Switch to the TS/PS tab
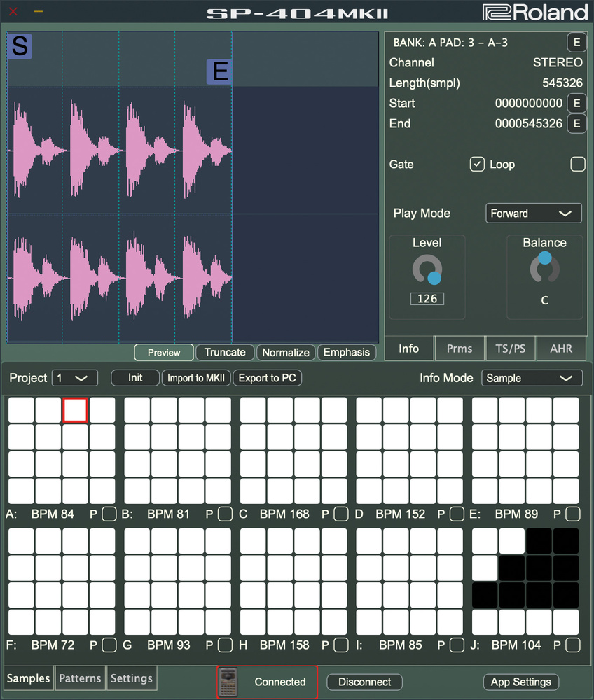 click(x=511, y=349)
